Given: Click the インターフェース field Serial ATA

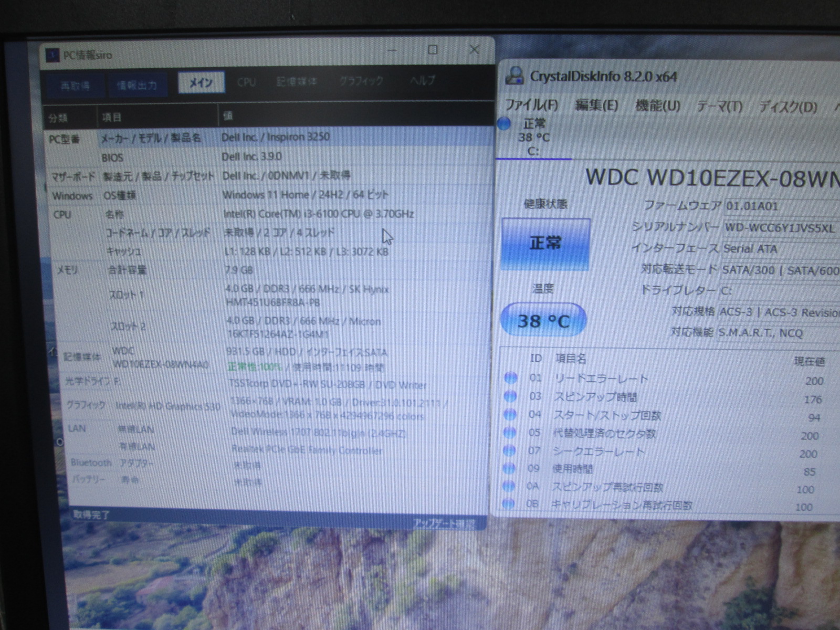Looking at the screenshot, I should click(781, 249).
